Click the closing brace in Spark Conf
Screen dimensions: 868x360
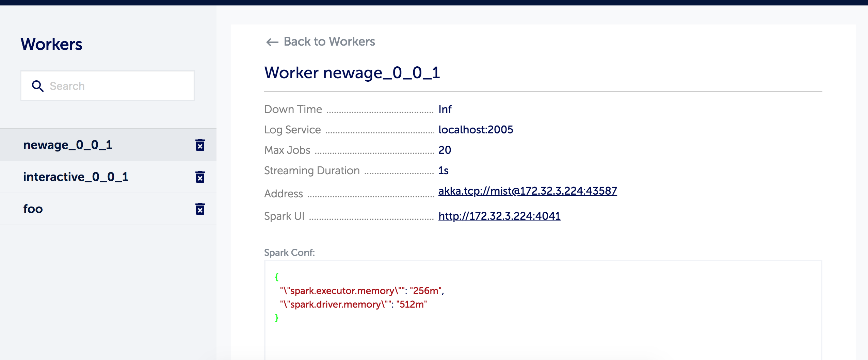point(277,318)
